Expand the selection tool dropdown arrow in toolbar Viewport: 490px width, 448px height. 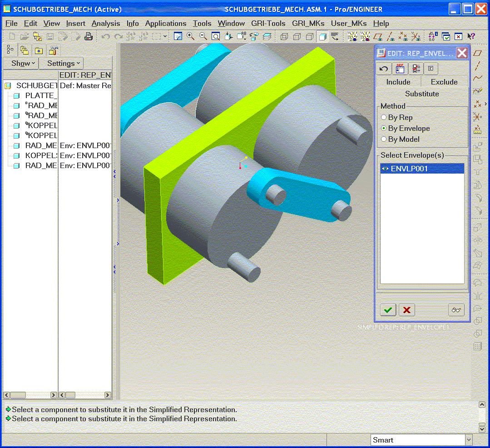165,37
